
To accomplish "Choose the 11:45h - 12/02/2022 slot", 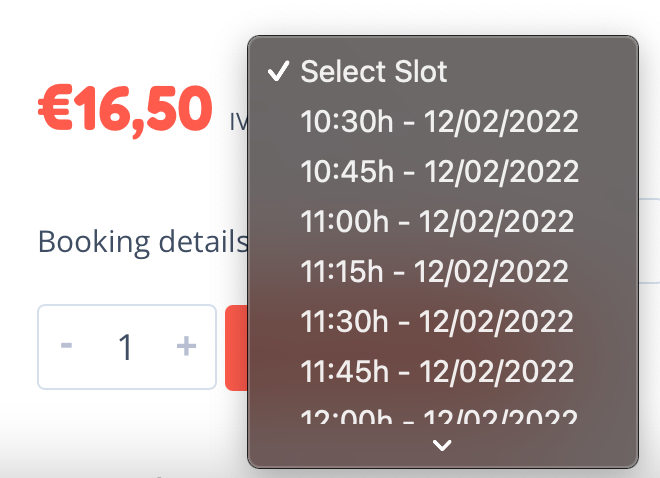I will point(437,371).
